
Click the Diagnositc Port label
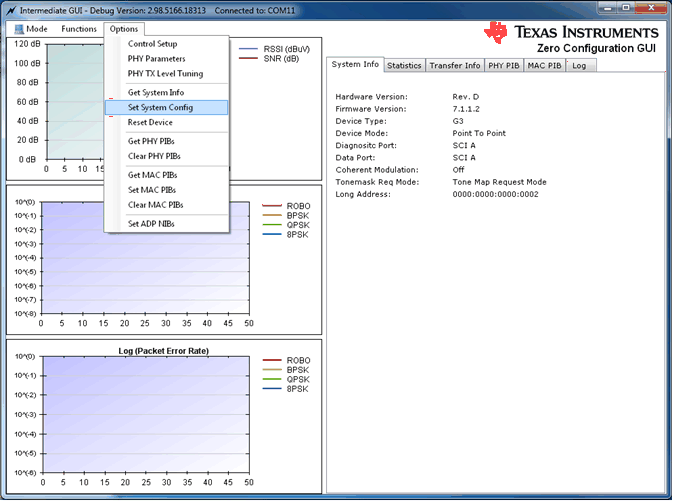click(x=366, y=146)
